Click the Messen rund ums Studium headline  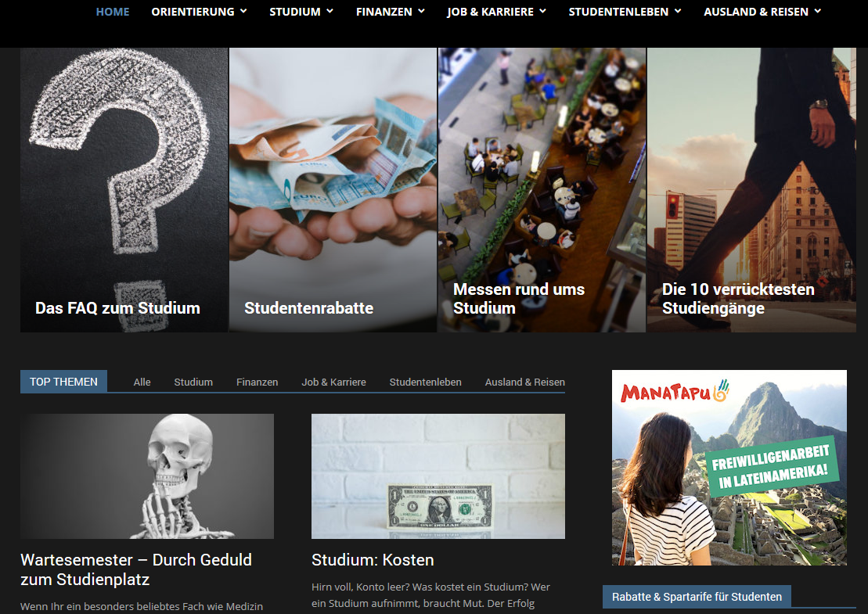(x=518, y=299)
